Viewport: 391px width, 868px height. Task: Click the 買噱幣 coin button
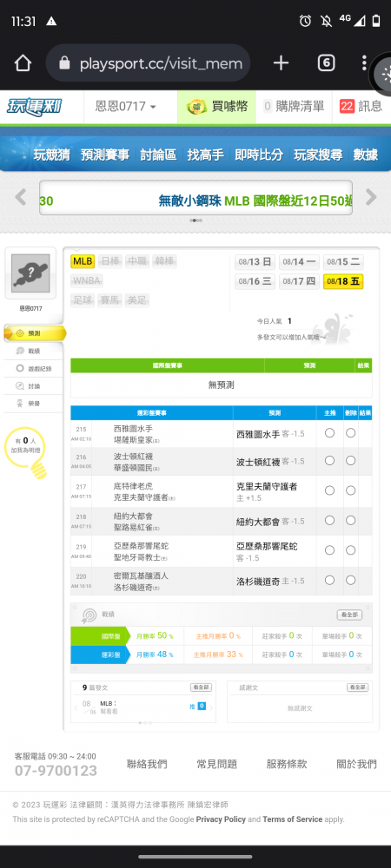coord(216,107)
